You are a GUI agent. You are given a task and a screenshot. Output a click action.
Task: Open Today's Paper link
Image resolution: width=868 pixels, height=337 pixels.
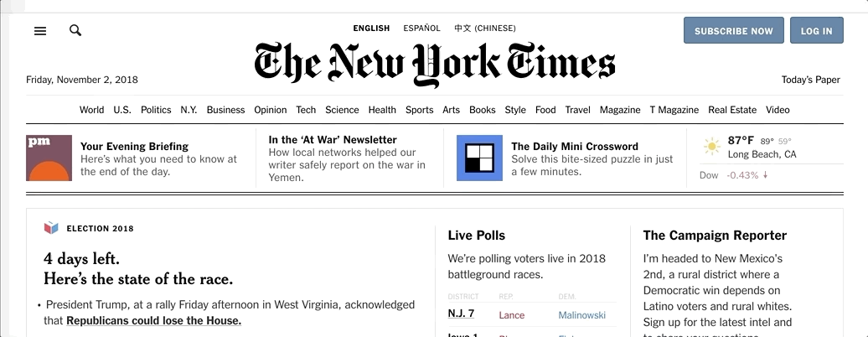click(810, 80)
